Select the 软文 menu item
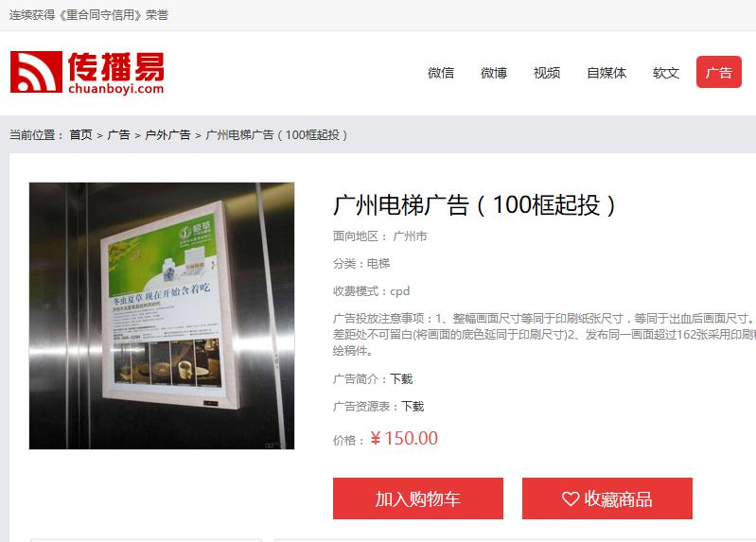756x542 pixels. pos(666,72)
